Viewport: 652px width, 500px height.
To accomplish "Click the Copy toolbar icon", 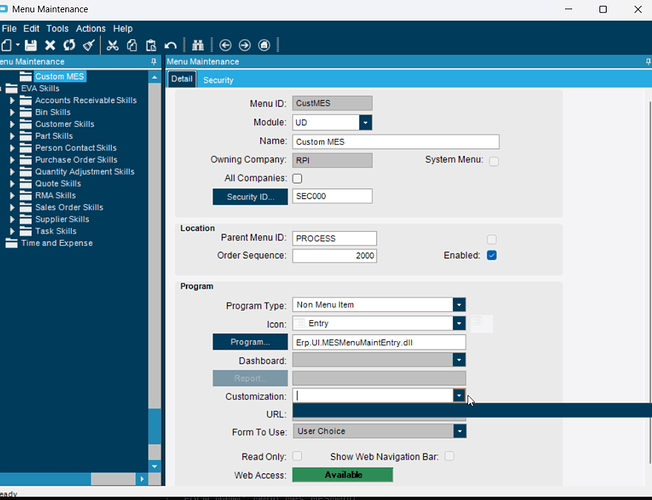I will [132, 45].
